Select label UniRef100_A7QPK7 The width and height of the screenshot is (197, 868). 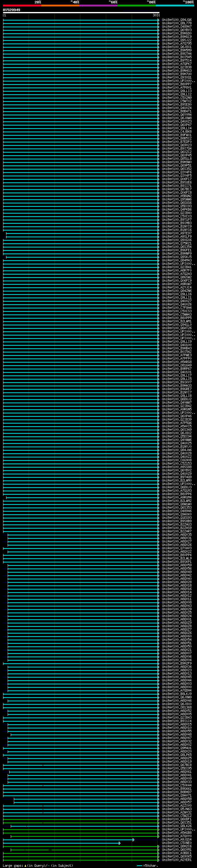[177, 64]
